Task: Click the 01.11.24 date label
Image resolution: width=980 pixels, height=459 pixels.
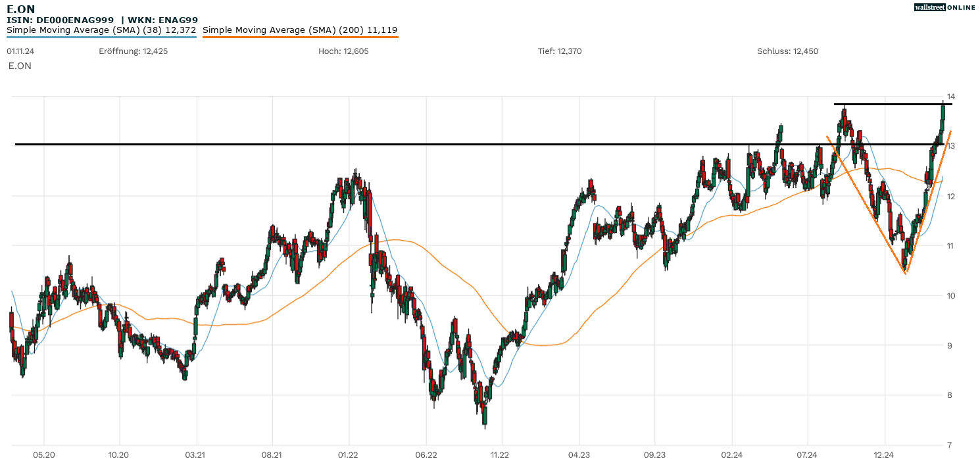Action: [x=20, y=51]
